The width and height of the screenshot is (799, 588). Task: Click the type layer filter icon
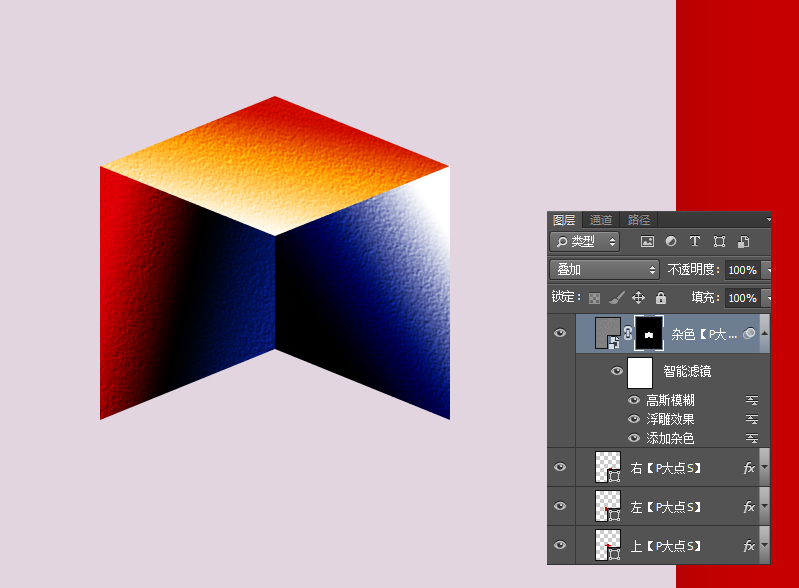[695, 242]
